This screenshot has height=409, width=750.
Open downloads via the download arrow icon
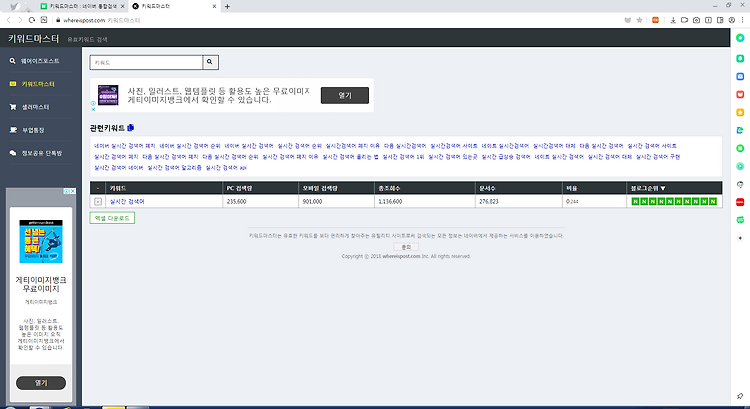(x=673, y=20)
